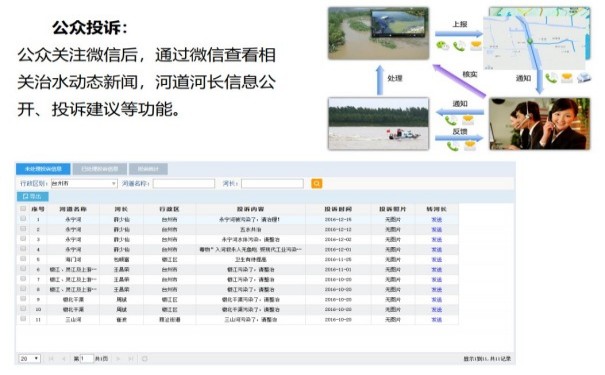Check the checkbox for row 5 海门河
The height and width of the screenshot is (375, 605).
(23, 259)
